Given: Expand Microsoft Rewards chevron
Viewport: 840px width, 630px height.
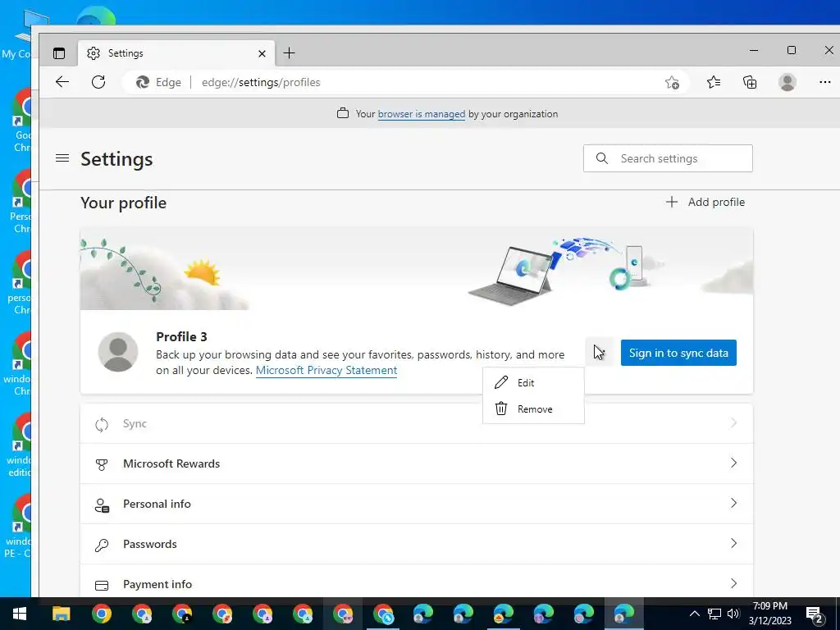Looking at the screenshot, I should pos(733,463).
